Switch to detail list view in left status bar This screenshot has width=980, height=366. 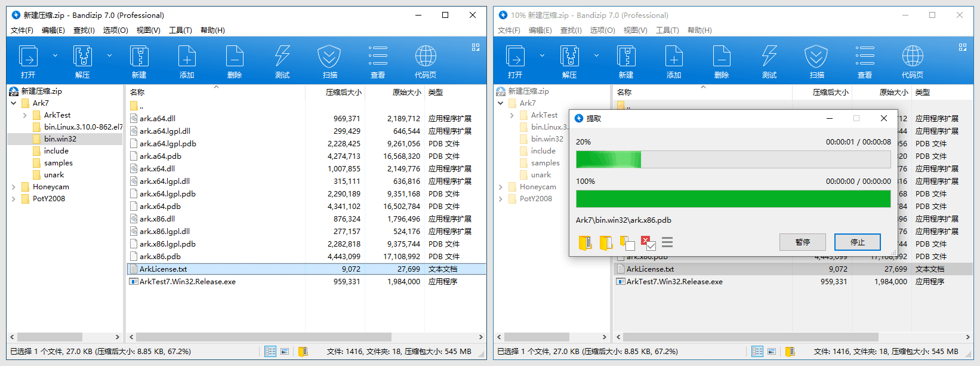tap(270, 352)
